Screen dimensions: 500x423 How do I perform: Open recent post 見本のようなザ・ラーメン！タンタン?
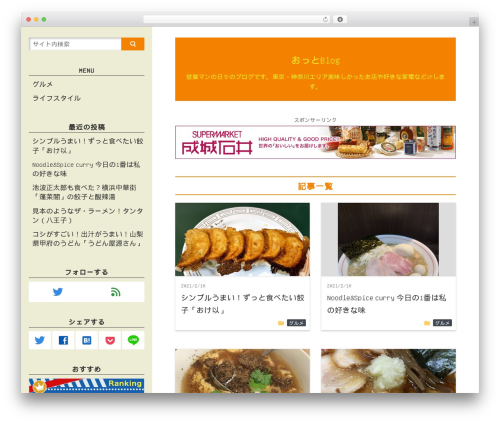pos(88,215)
